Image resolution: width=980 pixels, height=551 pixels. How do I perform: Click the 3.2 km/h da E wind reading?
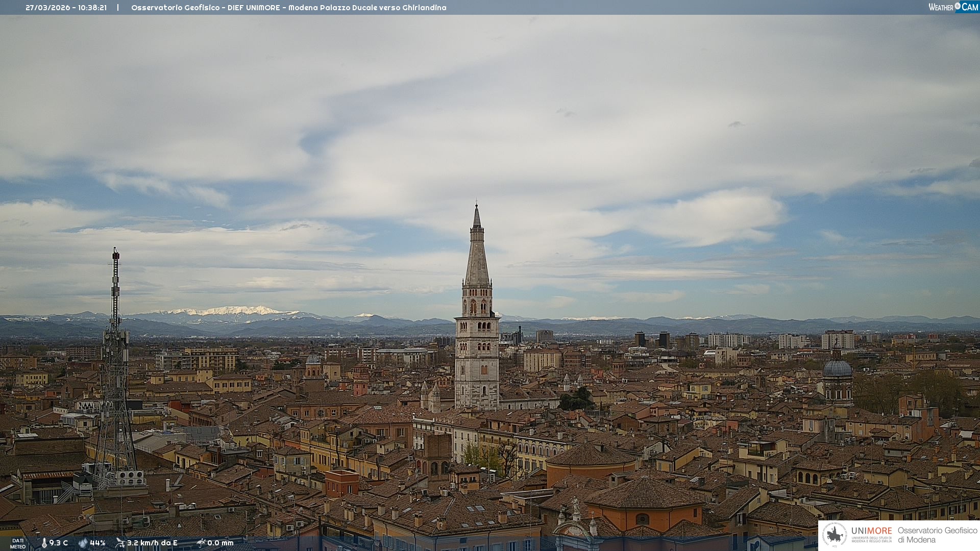tap(152, 543)
